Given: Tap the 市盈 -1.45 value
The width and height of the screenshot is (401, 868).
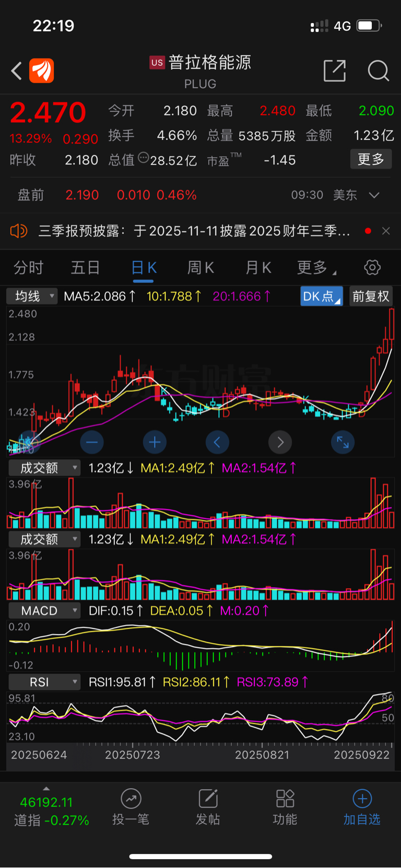Looking at the screenshot, I should click(251, 160).
